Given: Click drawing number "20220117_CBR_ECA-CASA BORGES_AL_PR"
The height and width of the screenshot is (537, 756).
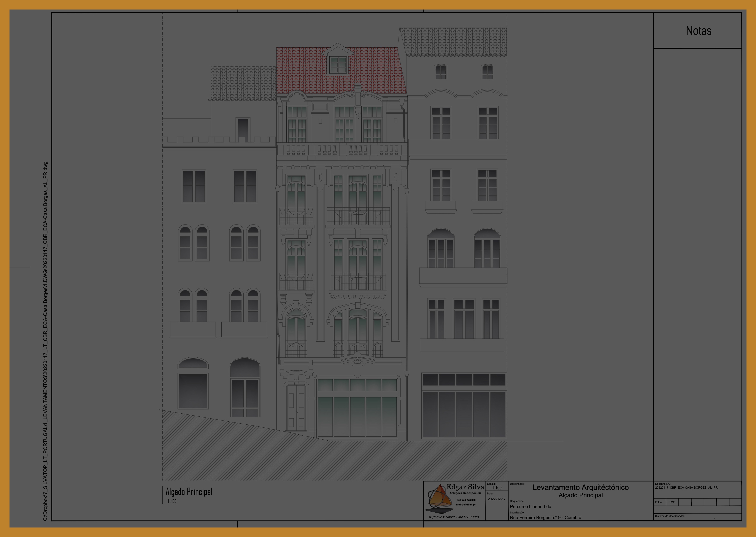Looking at the screenshot, I should (686, 487).
